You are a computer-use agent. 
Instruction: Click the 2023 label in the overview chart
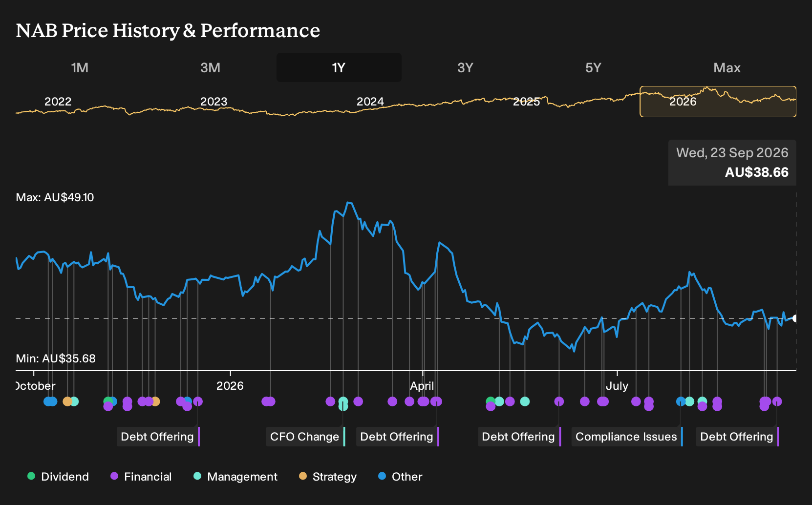(x=214, y=102)
